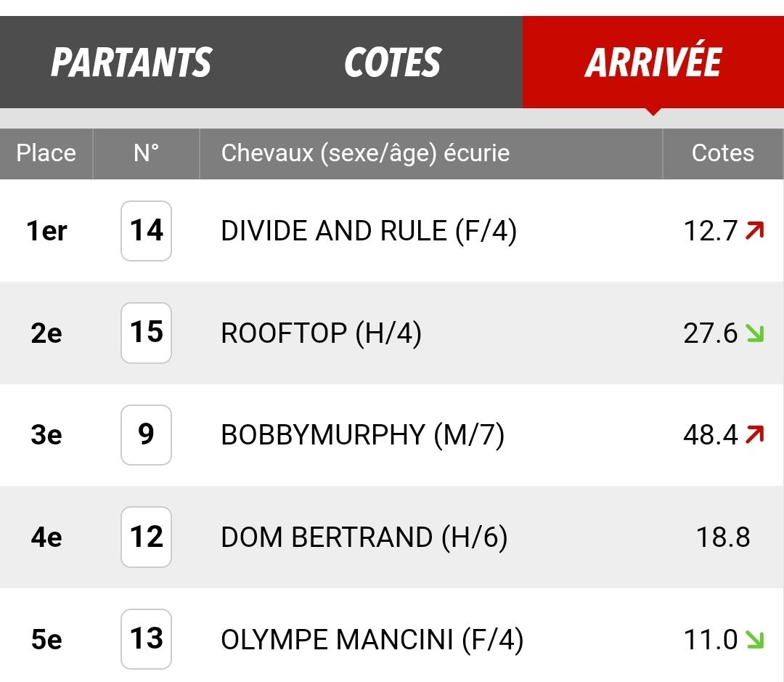Click the 18.8 odds value
The height and width of the screenshot is (682, 784).
tap(723, 537)
